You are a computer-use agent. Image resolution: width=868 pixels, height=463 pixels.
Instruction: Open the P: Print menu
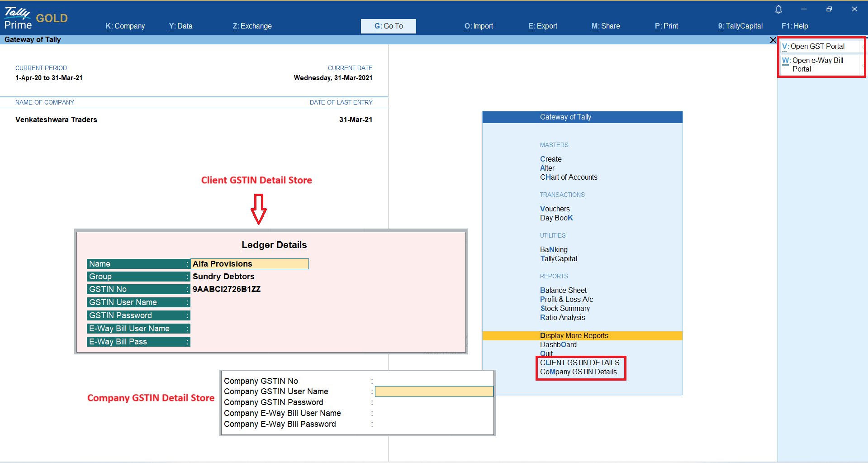pyautogui.click(x=666, y=26)
